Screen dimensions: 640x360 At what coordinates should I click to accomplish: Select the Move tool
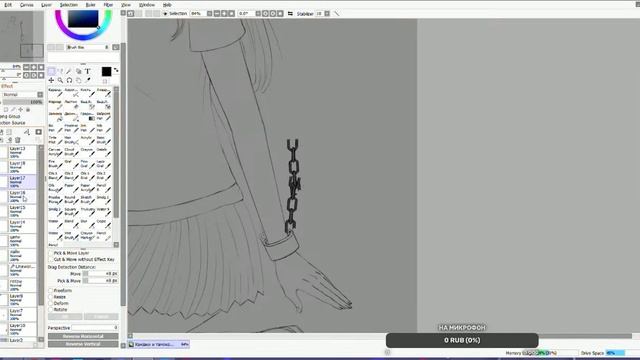click(x=51, y=80)
